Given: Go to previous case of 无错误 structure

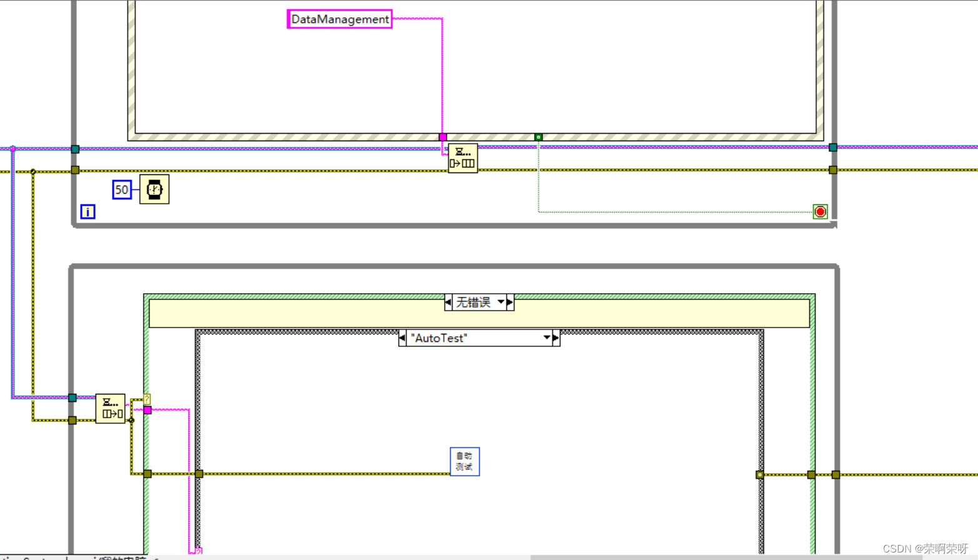Looking at the screenshot, I should (x=448, y=302).
